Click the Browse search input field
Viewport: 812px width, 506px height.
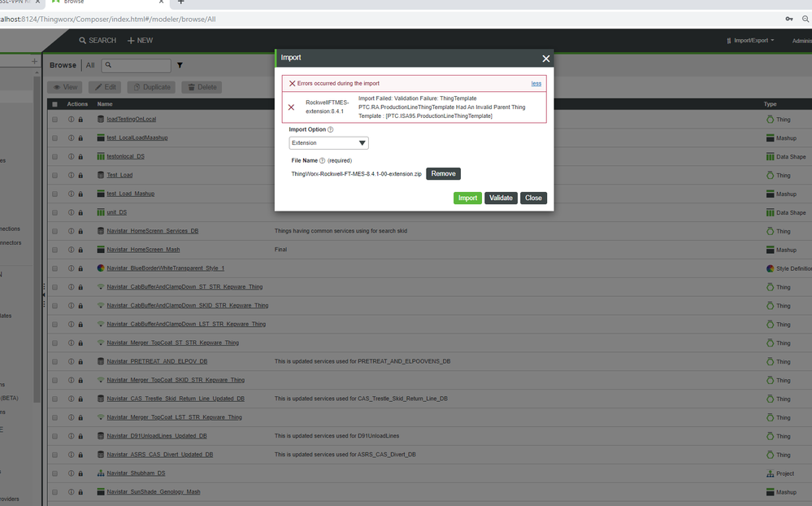tap(137, 65)
